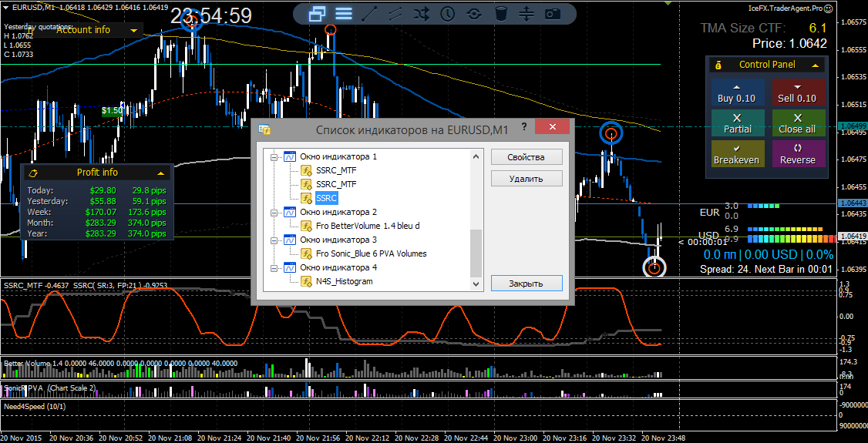Click the Buy 0.10 button
The width and height of the screenshot is (868, 443).
point(738,92)
